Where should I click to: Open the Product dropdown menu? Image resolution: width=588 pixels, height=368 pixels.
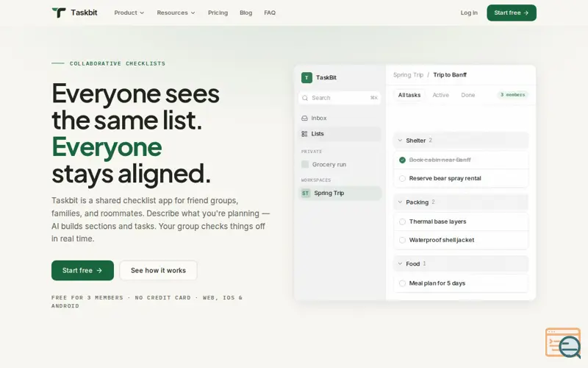(x=129, y=13)
